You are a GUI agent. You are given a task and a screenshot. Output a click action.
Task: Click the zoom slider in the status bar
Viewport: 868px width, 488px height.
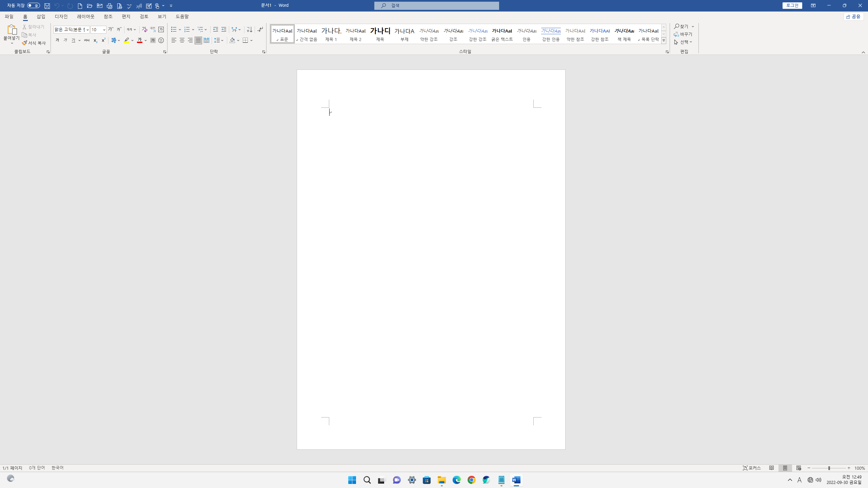coord(829,468)
